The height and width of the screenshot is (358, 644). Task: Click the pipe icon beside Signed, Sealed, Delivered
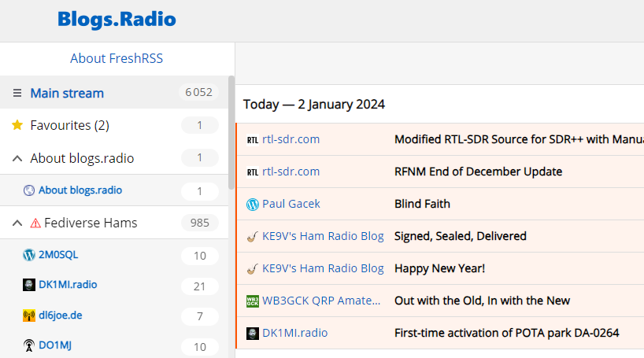(x=253, y=237)
